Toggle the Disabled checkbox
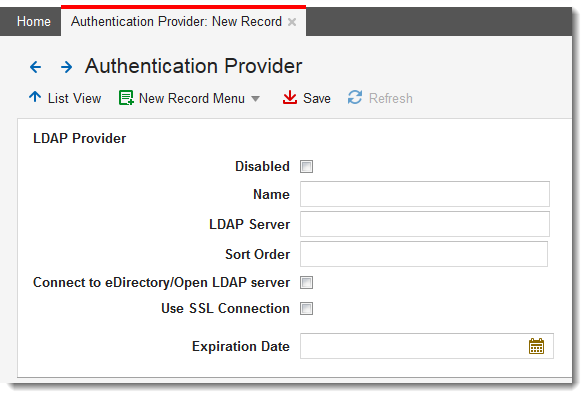Screen dimensions: 587x398 click(x=306, y=166)
